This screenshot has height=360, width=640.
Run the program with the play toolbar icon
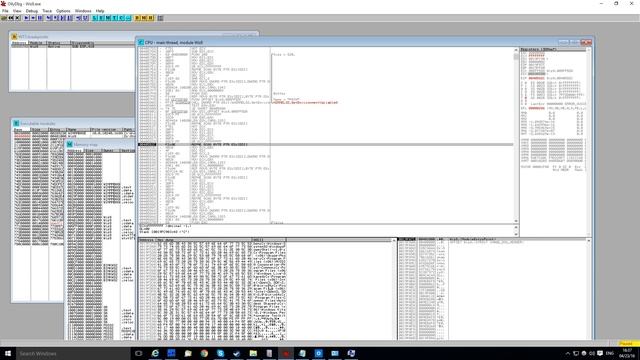tap(26, 18)
